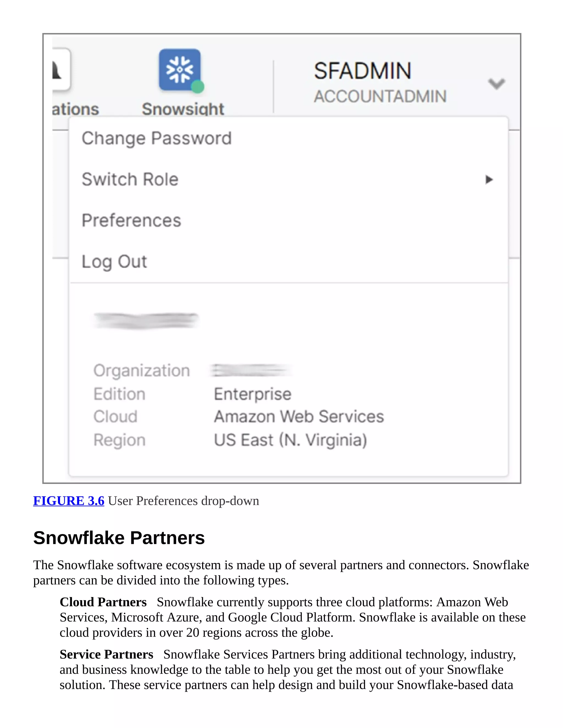Click the Enterprise edition value
This screenshot has height=728, width=563.
[x=252, y=394]
